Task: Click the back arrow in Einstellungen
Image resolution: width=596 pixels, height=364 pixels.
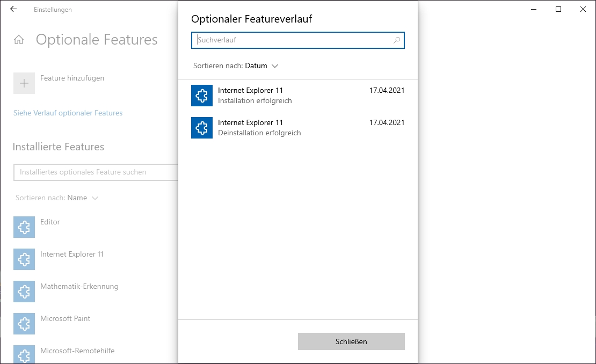Action: coord(13,9)
